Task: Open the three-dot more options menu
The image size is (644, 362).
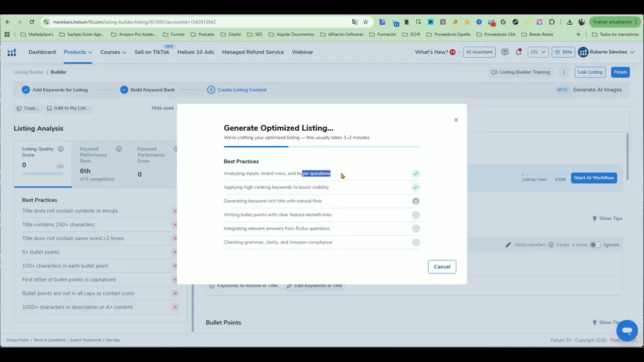Action: tap(564, 72)
